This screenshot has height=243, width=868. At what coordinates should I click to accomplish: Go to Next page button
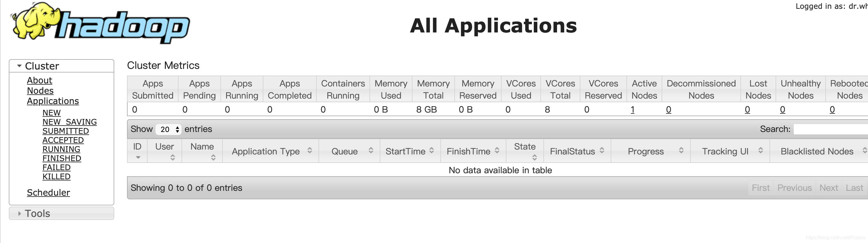[x=829, y=188]
